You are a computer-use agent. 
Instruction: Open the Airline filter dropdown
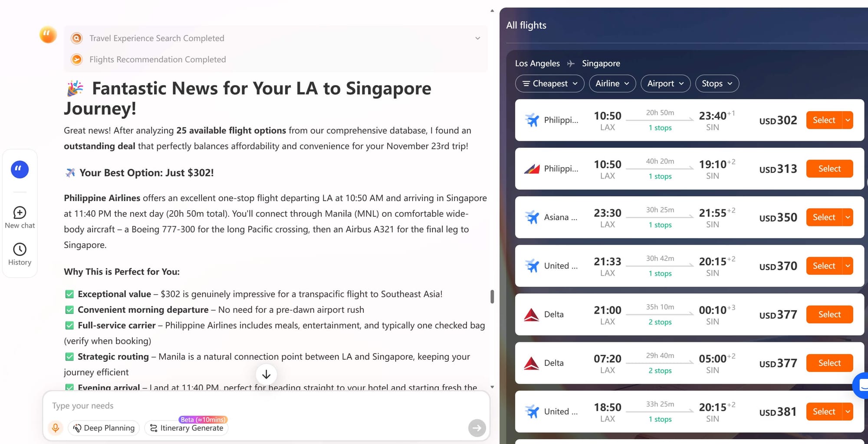(612, 83)
